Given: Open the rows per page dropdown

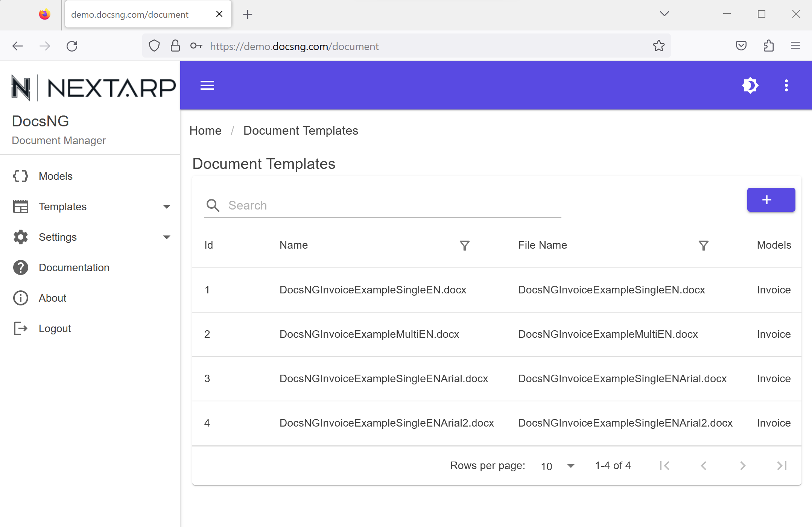Looking at the screenshot, I should pyautogui.click(x=558, y=466).
